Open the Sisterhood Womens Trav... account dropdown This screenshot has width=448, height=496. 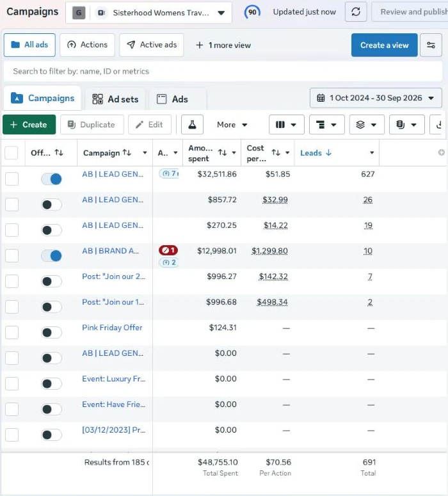(x=148, y=13)
